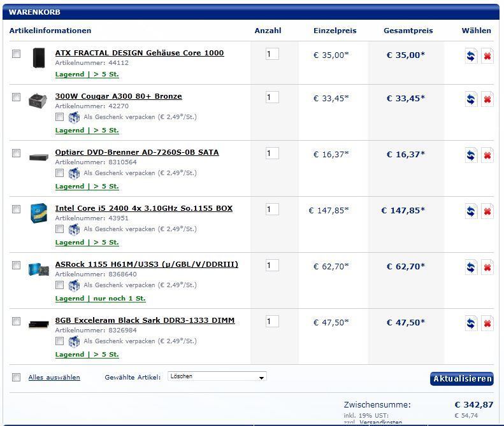Image resolution: width=504 pixels, height=426 pixels.
Task: Enable gift wrapping for 8GB Exceleram
Action: [59, 341]
